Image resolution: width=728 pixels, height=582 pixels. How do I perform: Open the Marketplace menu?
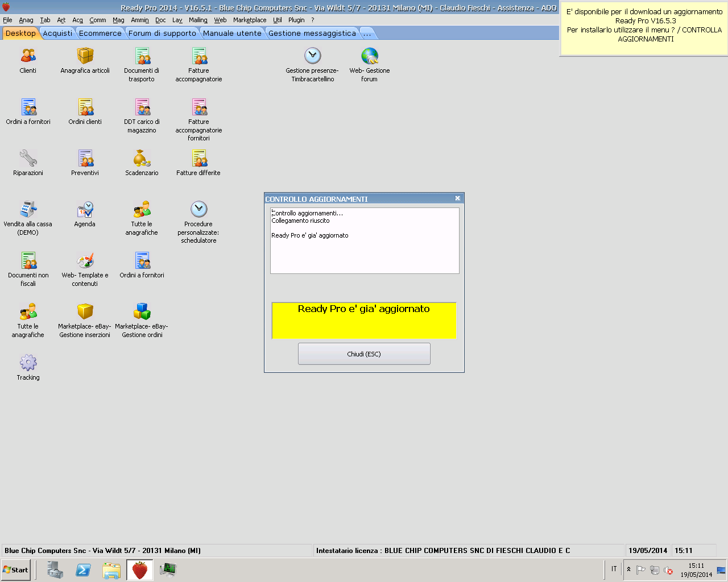tap(250, 20)
